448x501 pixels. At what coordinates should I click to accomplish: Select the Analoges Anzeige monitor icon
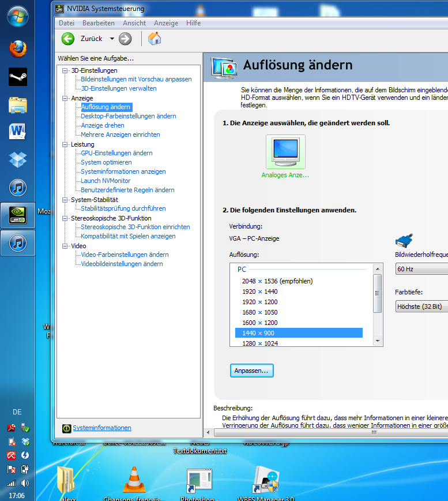[x=285, y=152]
